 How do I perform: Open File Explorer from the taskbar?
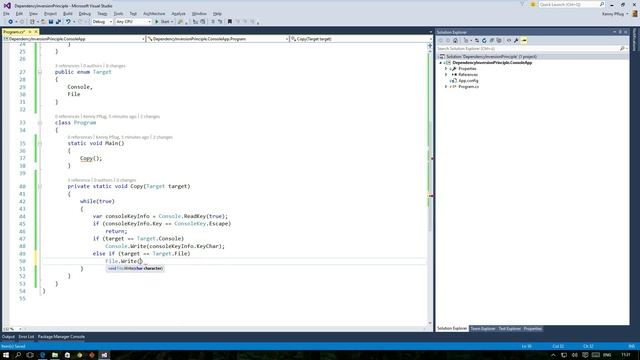point(55,355)
